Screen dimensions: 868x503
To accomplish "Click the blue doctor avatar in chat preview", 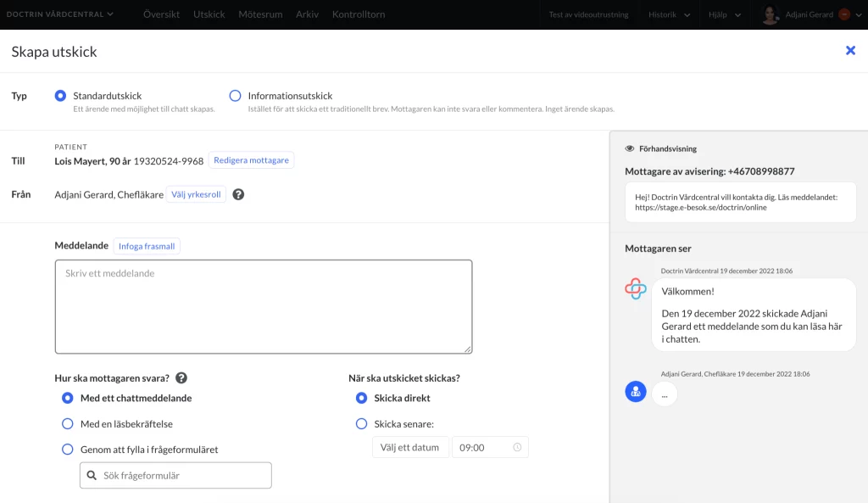I will [636, 392].
